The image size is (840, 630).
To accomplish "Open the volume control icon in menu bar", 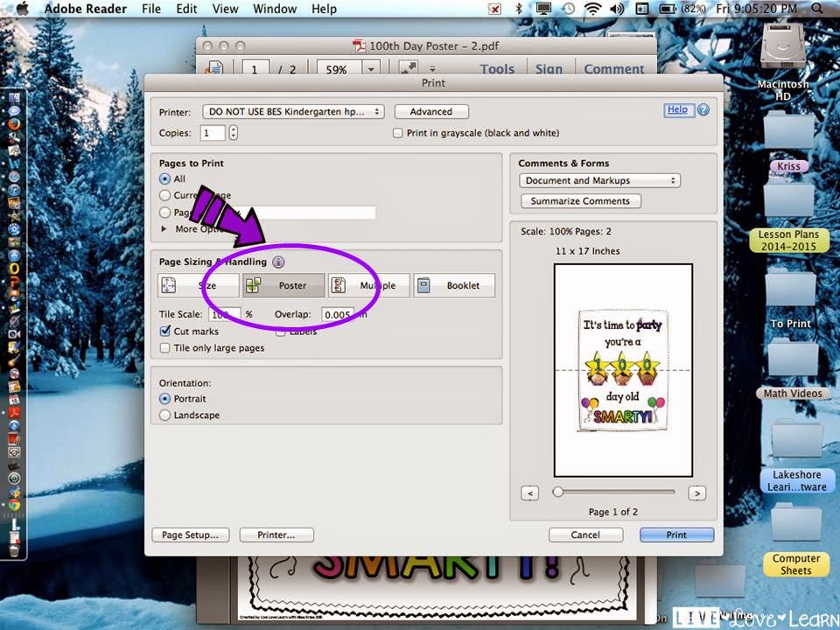I will (x=617, y=9).
